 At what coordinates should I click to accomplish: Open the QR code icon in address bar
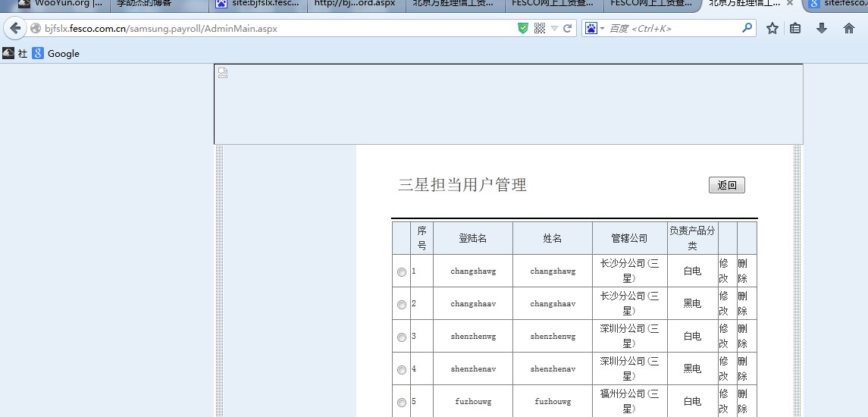[x=540, y=28]
